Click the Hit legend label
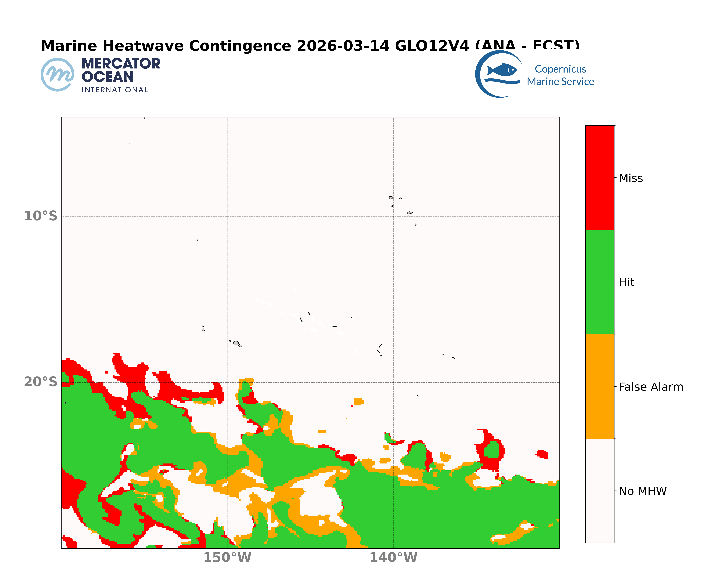 (x=627, y=283)
